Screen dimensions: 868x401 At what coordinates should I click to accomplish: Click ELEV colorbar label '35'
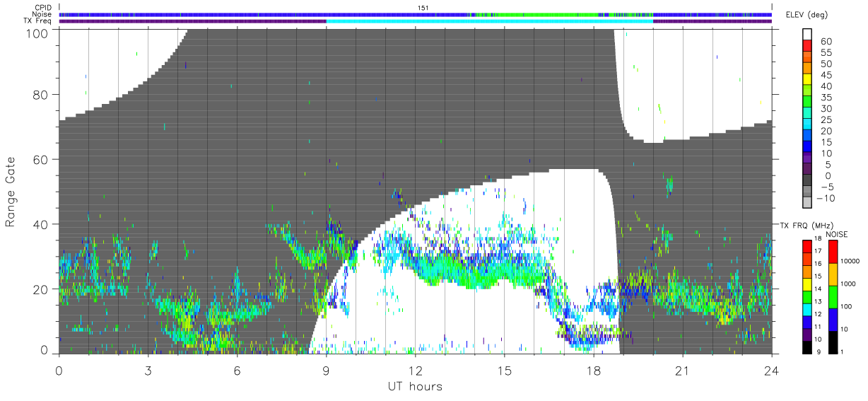[827, 97]
